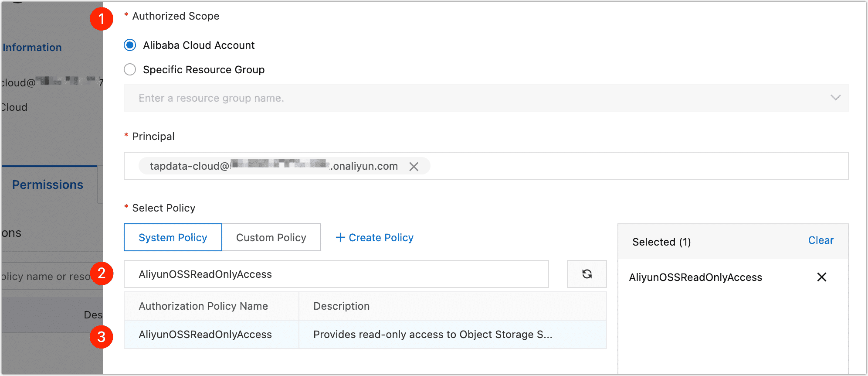Click the refresh policy list icon

(x=587, y=274)
